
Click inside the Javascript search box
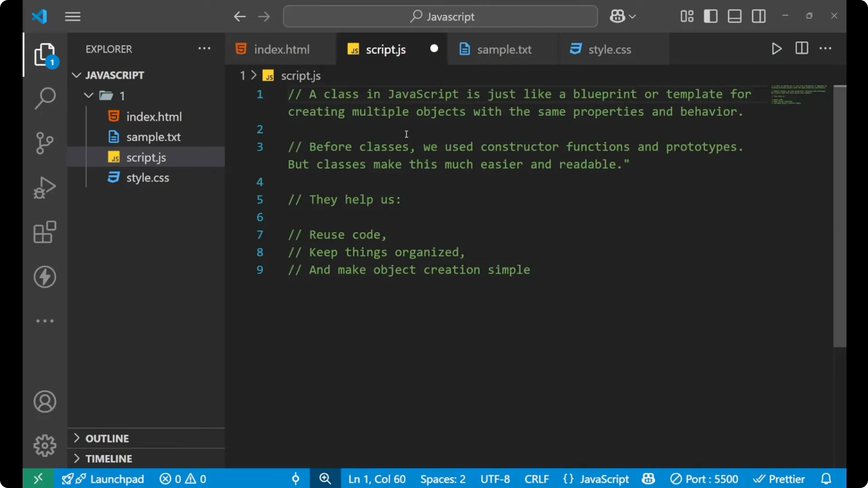440,16
